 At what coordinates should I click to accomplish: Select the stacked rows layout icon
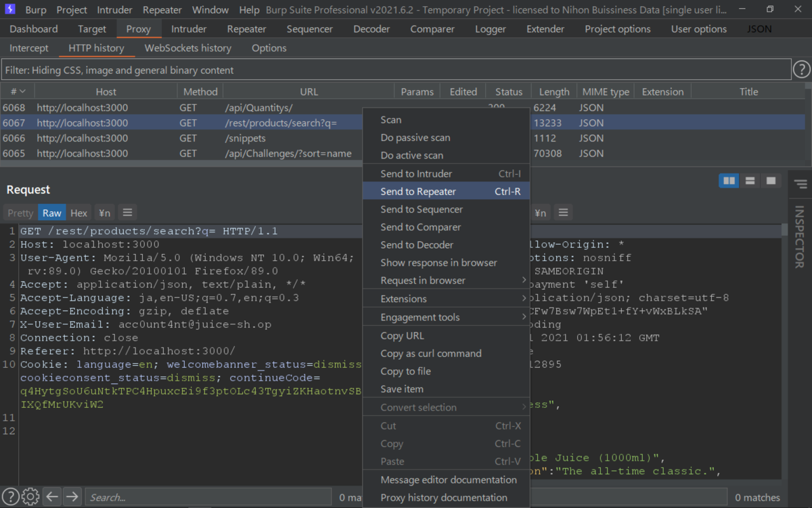click(x=750, y=181)
